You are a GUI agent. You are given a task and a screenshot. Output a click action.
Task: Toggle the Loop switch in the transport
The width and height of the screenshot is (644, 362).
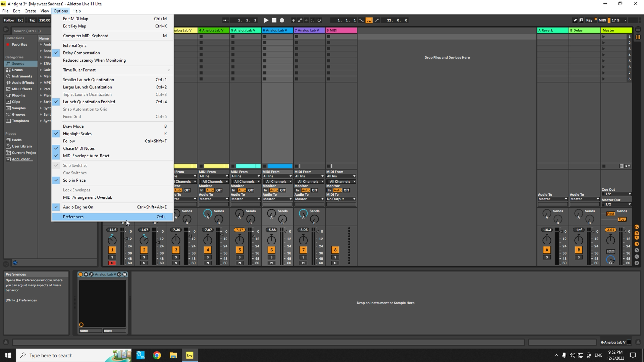pos(369,20)
